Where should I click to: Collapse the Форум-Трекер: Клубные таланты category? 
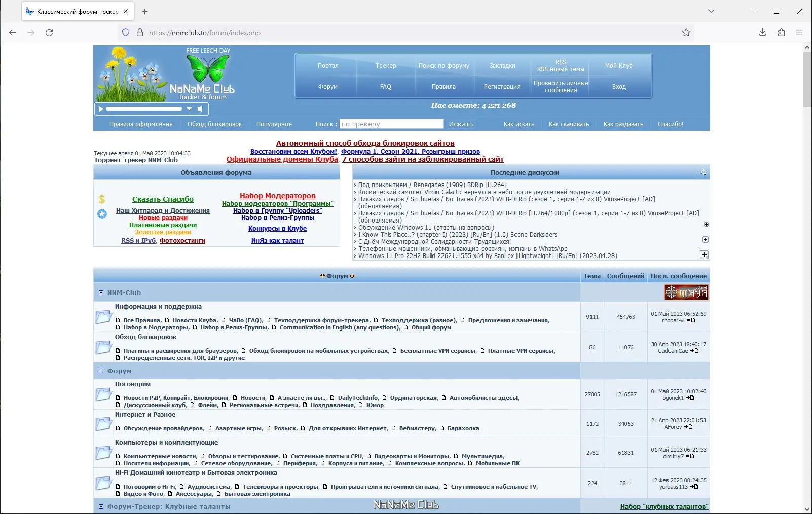[x=101, y=506]
